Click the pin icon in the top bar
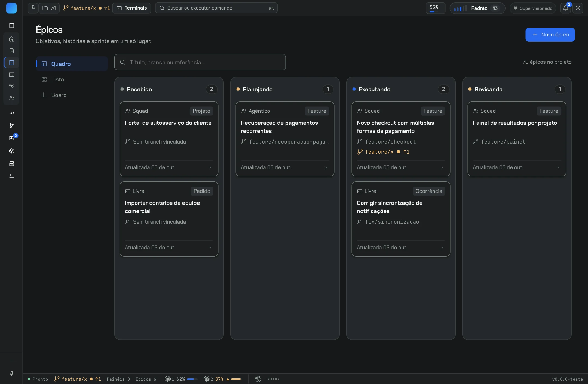This screenshot has height=384, width=588. (33, 8)
